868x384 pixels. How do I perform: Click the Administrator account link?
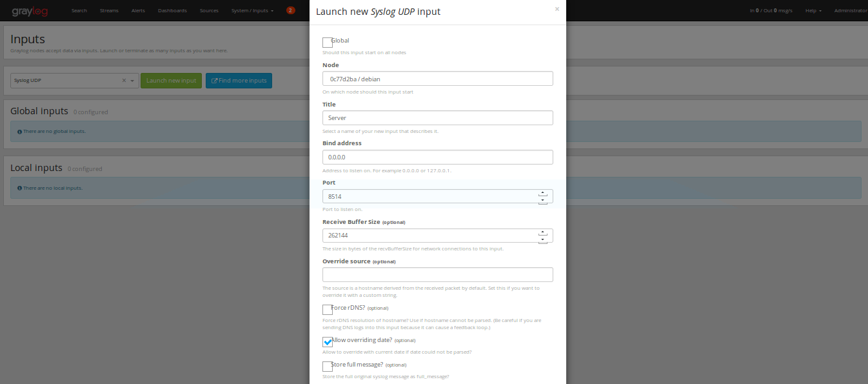point(850,10)
